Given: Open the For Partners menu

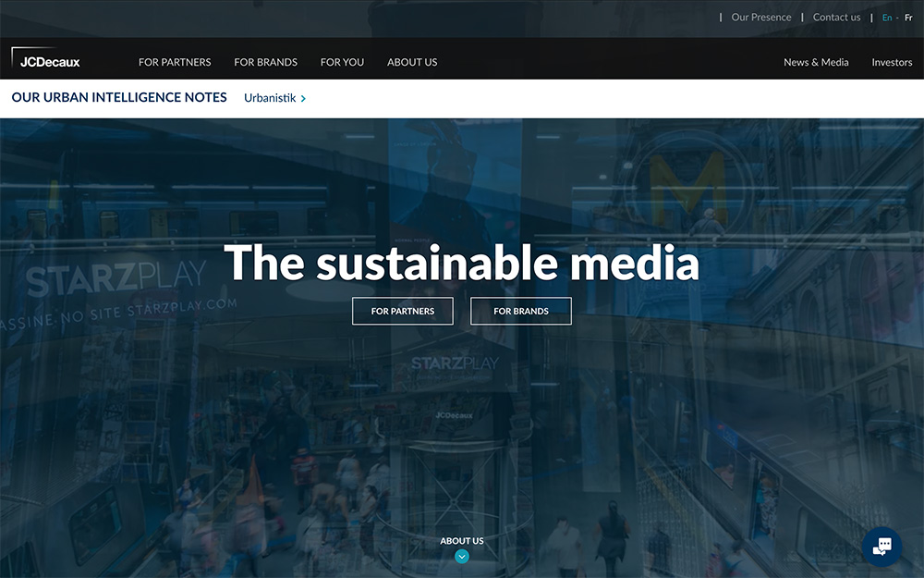Looking at the screenshot, I should [x=175, y=62].
